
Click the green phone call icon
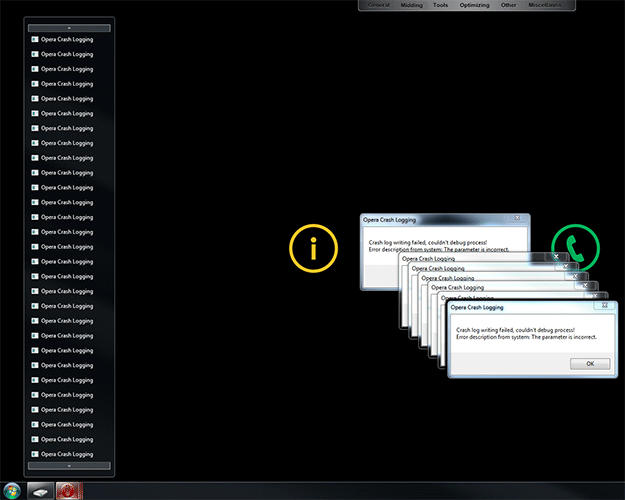575,248
